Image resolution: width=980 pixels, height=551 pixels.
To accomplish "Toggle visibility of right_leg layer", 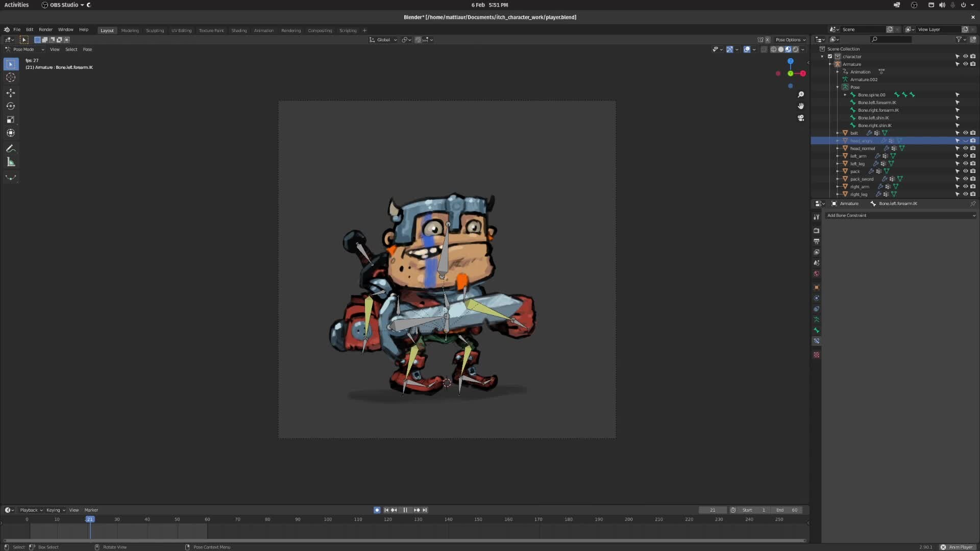I will click(964, 194).
